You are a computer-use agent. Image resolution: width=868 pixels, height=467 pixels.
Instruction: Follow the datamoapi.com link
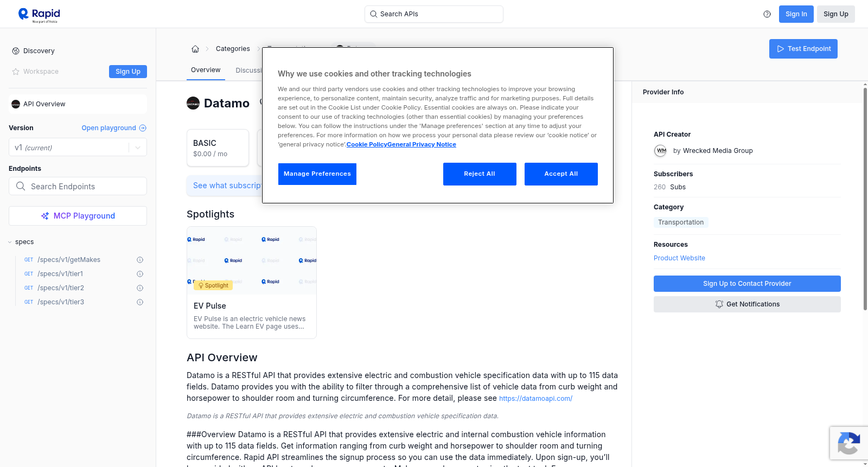tap(535, 399)
